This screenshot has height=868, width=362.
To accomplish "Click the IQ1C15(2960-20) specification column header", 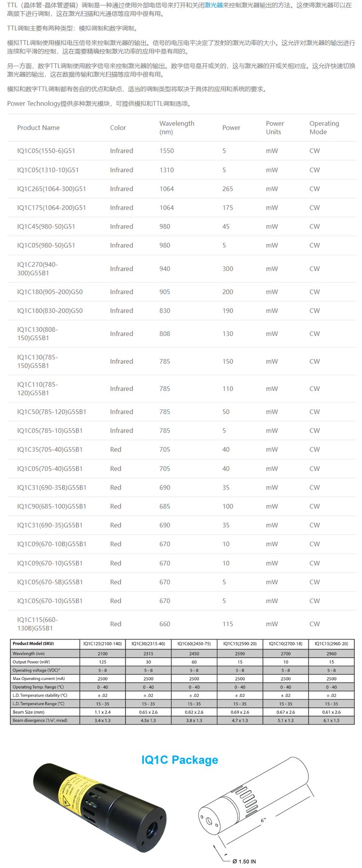I will 331,644.
